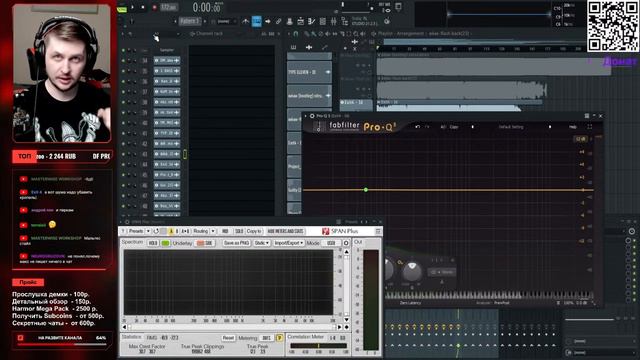Click Save as PNG button
Image resolution: width=640 pixels, height=360 pixels.
(236, 243)
